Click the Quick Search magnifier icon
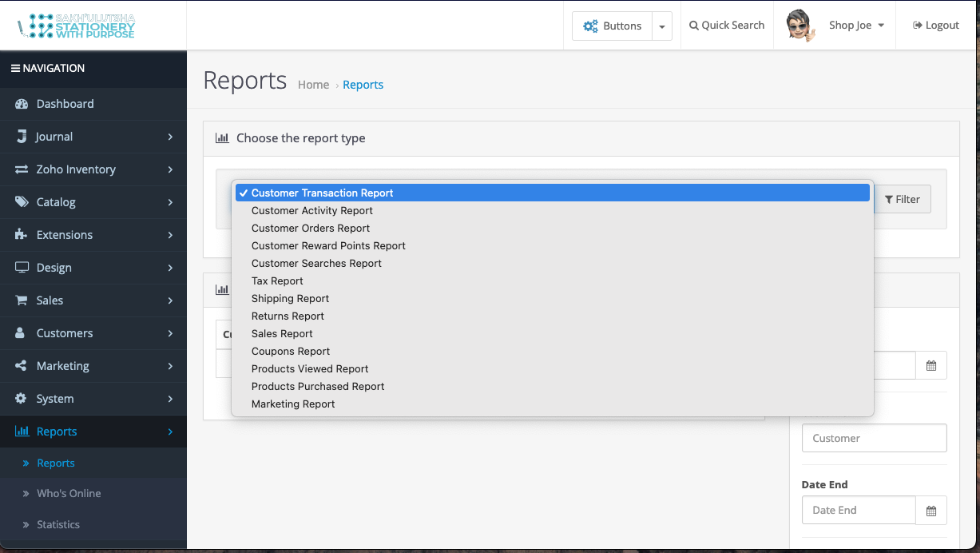Image resolution: width=980 pixels, height=553 pixels. coord(694,26)
